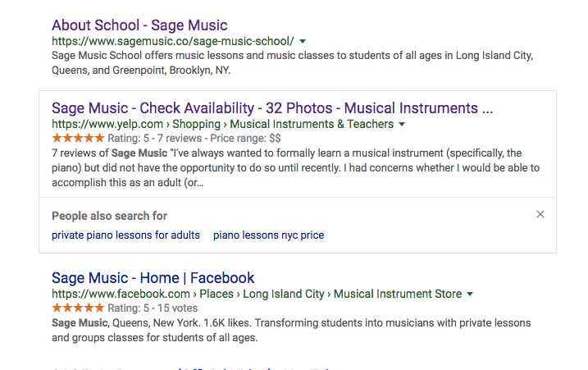Click the Yelp result's orange star rating

78,138
